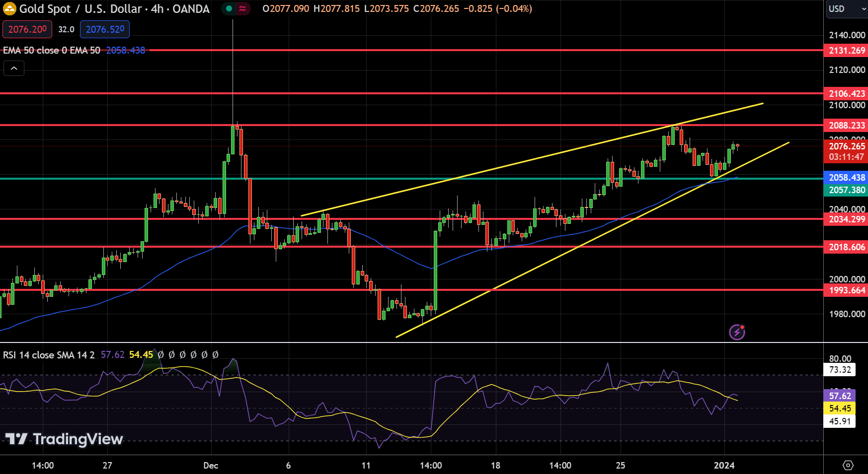Click the candle countdown timer 03:11:47
This screenshot has height=474, width=868.
point(846,157)
